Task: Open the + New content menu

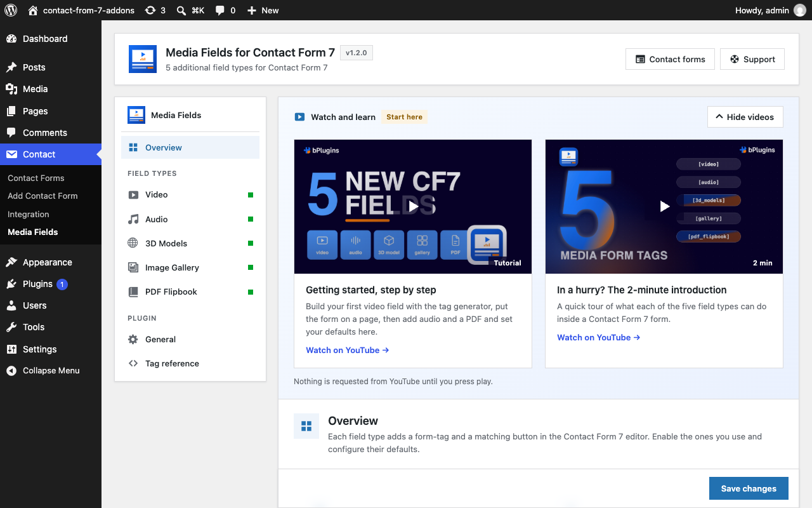Action: (263, 10)
